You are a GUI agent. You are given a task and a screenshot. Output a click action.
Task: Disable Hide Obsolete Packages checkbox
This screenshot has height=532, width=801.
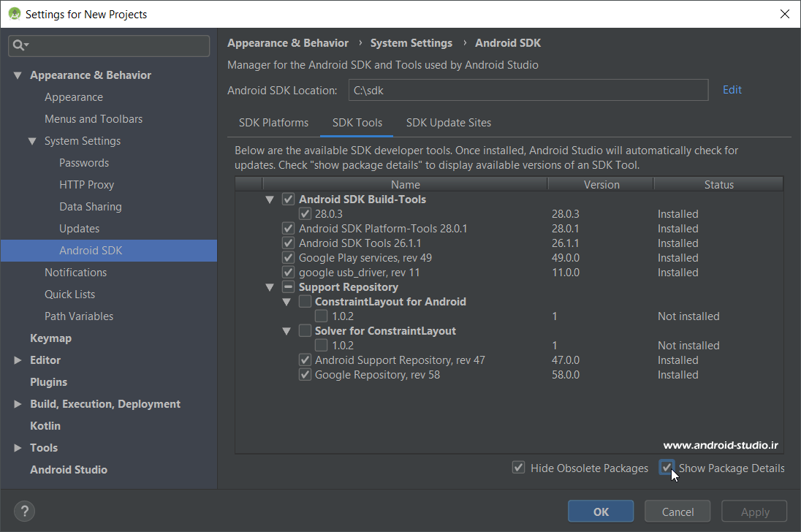[x=518, y=468]
